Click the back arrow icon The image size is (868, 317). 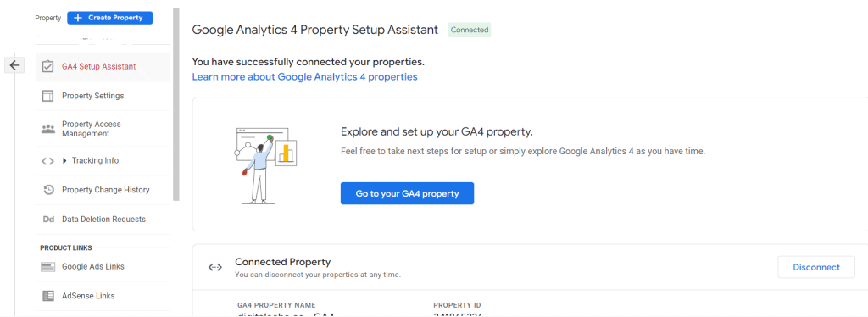coord(14,65)
